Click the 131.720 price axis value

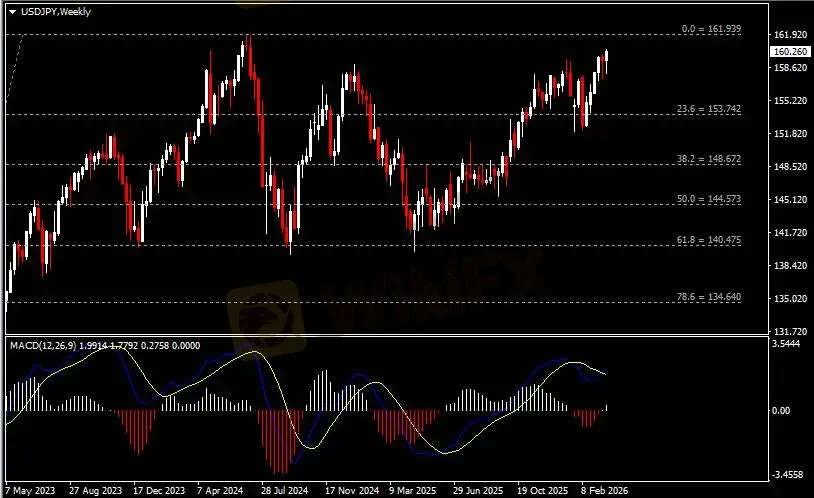(790, 331)
